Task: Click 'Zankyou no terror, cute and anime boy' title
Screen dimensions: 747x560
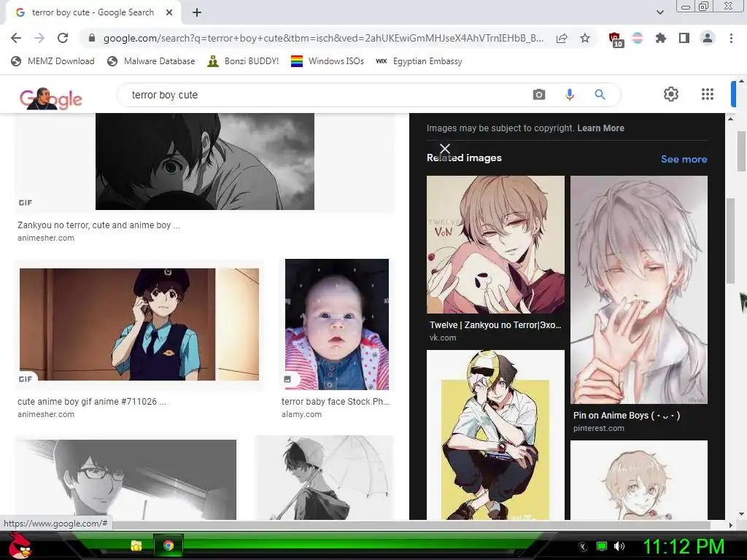Action: [x=98, y=225]
